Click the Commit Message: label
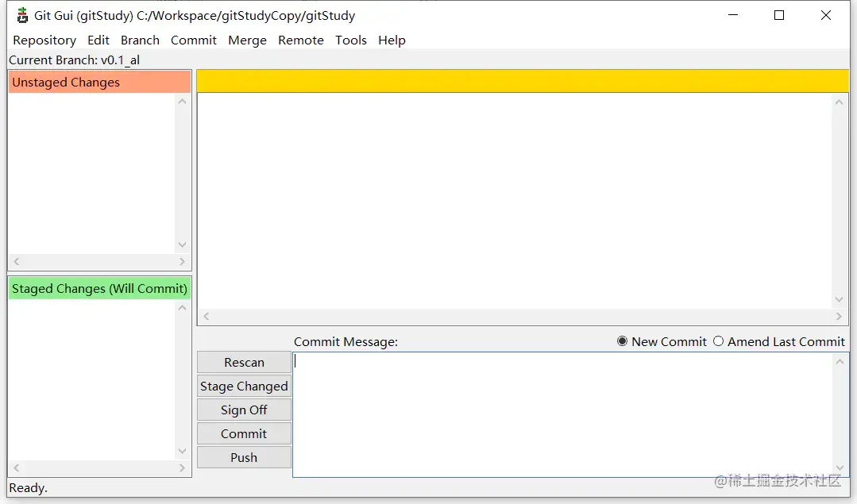Screen dimensions: 857x504 [346, 342]
